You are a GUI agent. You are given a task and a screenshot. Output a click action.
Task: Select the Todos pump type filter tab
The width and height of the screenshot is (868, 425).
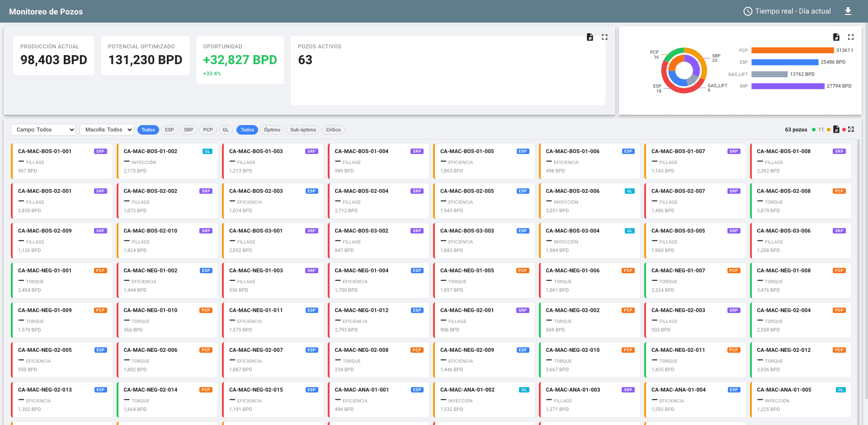[148, 130]
